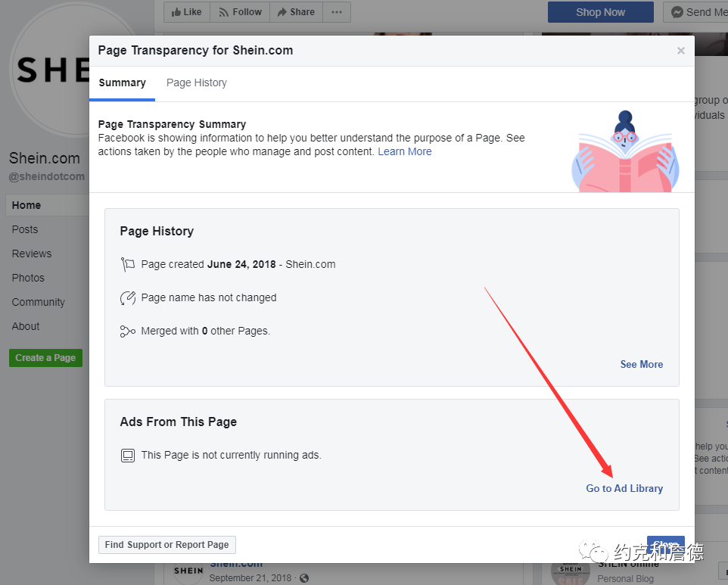Screen dimensions: 728x585
Task: Click the reading woman illustration
Action: click(625, 151)
